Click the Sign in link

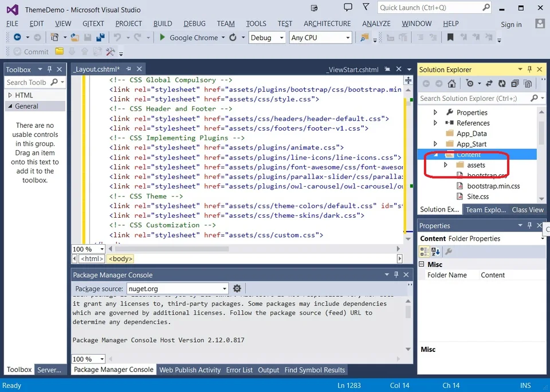tap(511, 24)
